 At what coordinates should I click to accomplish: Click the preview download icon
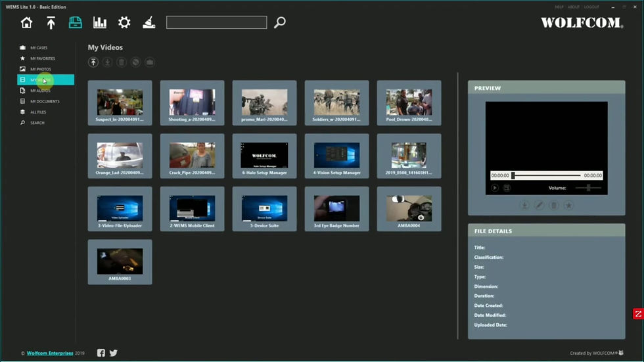pos(524,205)
